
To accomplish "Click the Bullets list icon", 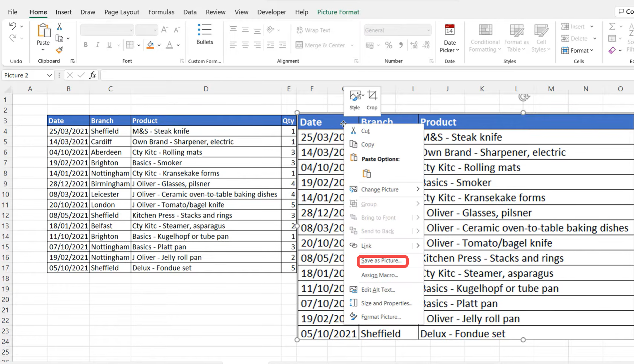I will pos(205,30).
